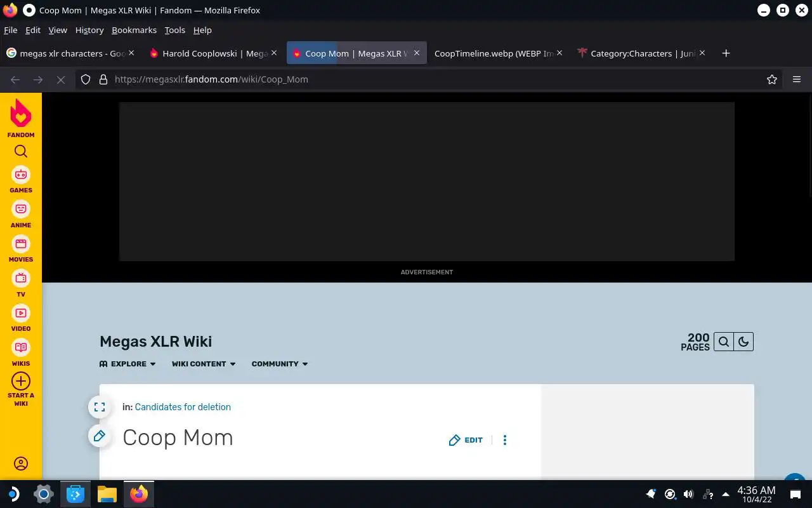Click the wiki search magnifier button
This screenshot has width=812, height=508.
pos(724,342)
